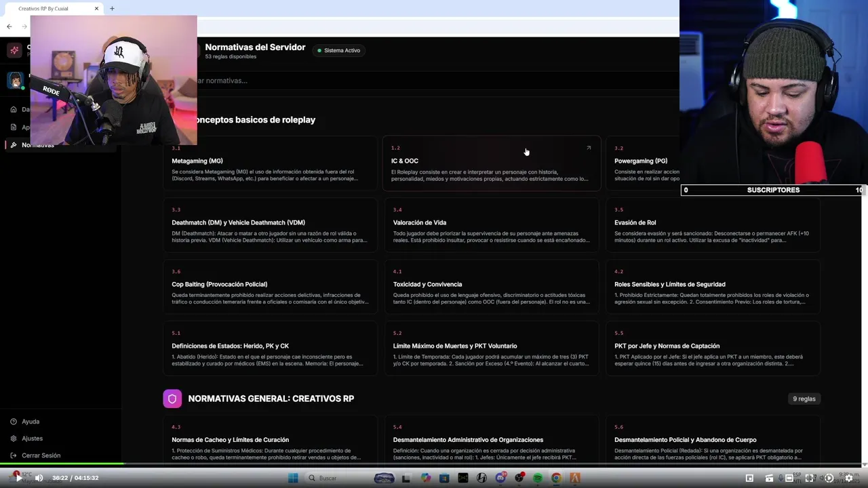Image resolution: width=868 pixels, height=488 pixels.
Task: Switch the video to theater mode
Action: tap(789, 478)
